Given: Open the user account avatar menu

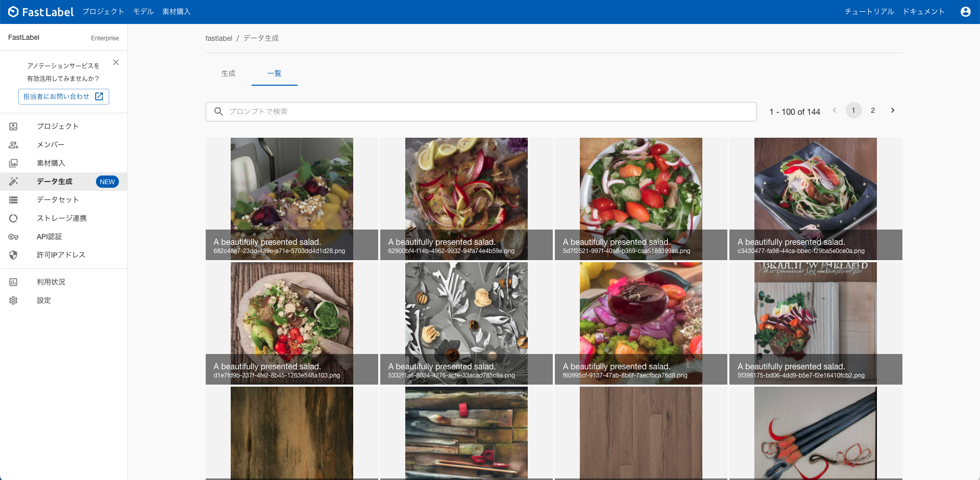Looking at the screenshot, I should tap(965, 12).
